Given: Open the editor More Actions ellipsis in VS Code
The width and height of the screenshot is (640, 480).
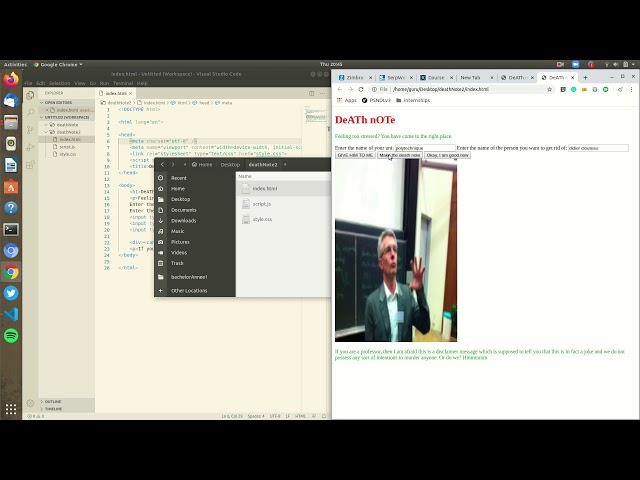Looking at the screenshot, I should click(x=322, y=93).
